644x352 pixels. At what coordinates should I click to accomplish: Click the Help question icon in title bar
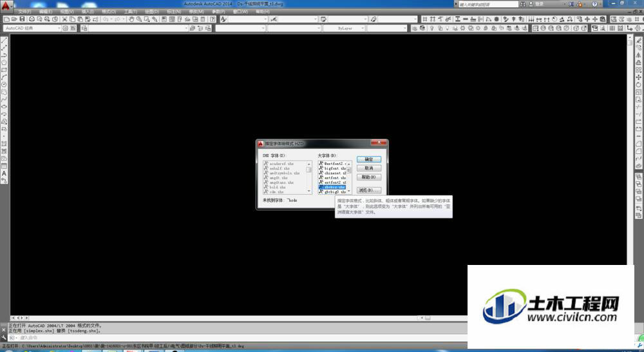594,4
